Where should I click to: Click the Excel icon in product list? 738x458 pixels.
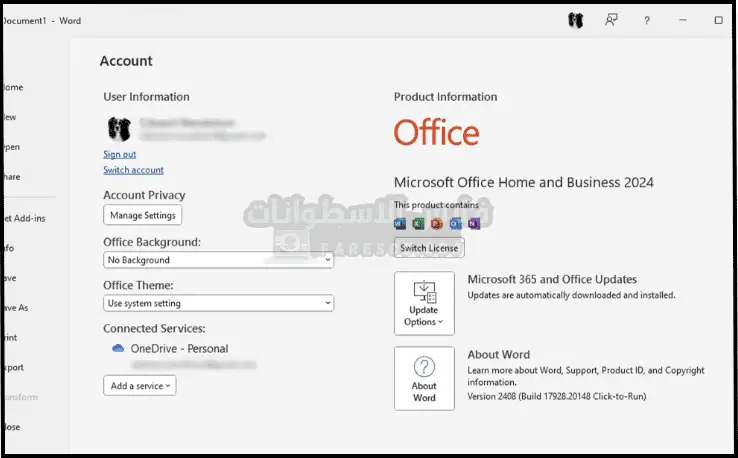coord(419,223)
